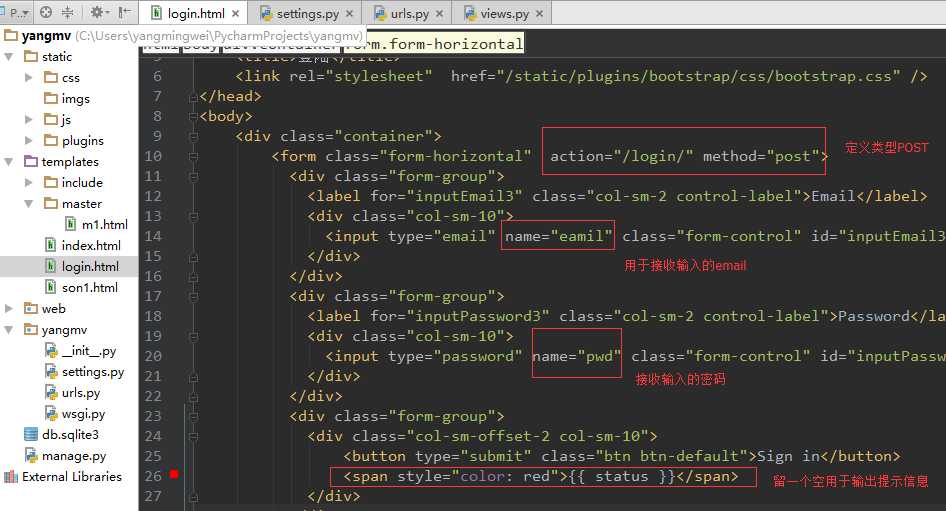Collapse the code fold at line 8 body
The width and height of the screenshot is (946, 511).
194,116
